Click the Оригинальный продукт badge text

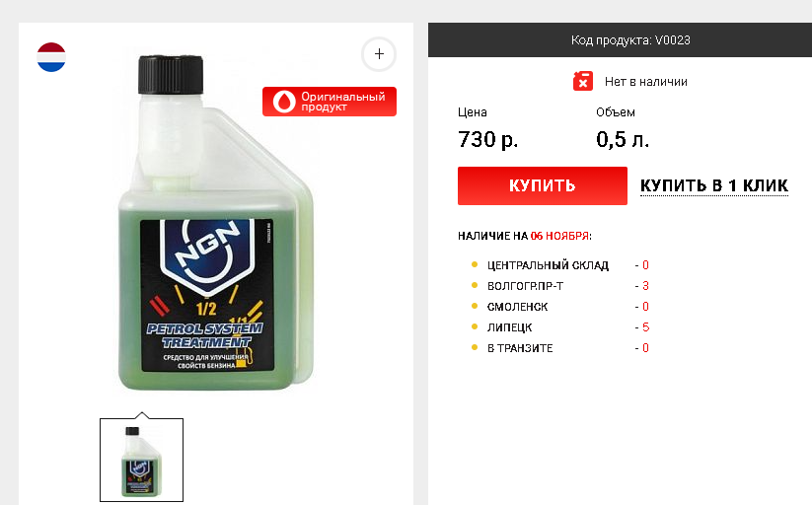[x=342, y=102]
